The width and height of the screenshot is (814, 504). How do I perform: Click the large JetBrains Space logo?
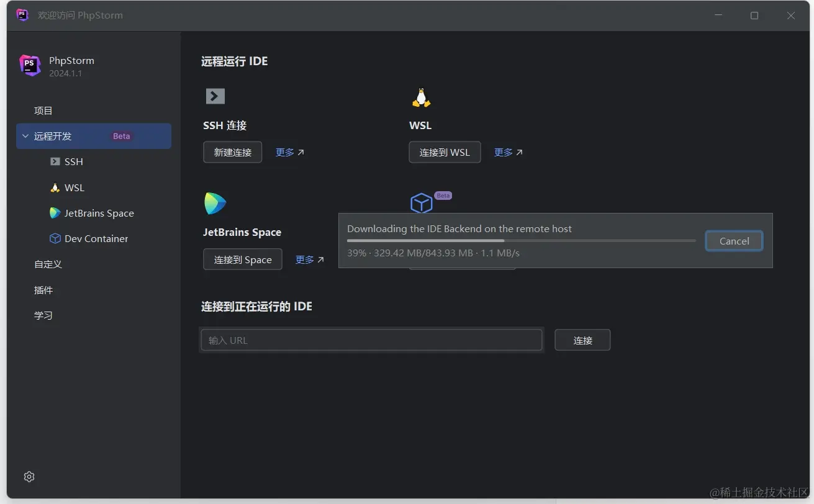[215, 204]
